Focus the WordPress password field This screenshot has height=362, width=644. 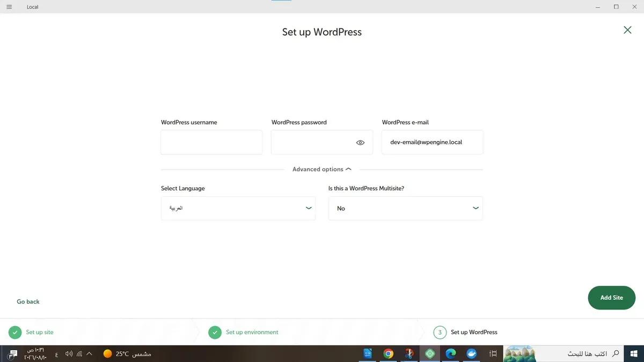322,142
